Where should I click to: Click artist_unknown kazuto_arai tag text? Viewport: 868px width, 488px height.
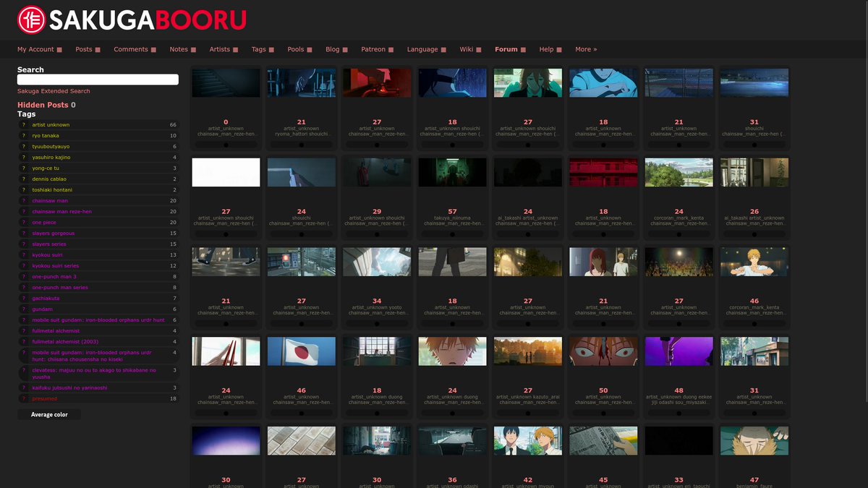(x=528, y=397)
